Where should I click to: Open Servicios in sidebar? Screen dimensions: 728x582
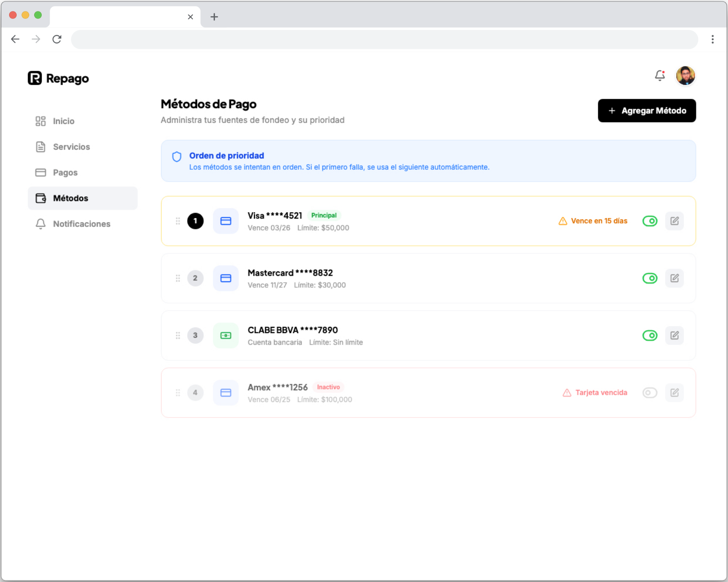(x=83, y=147)
